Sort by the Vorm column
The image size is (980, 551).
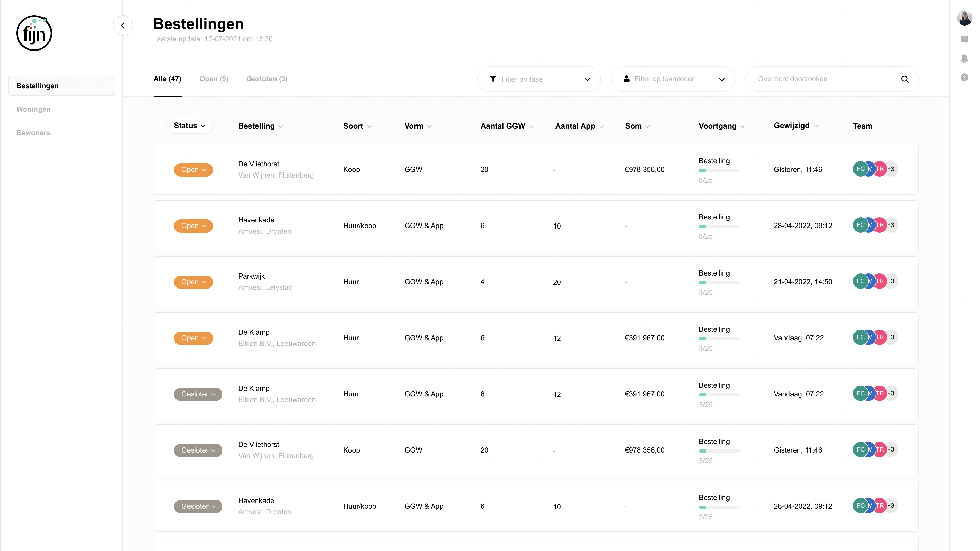pos(418,126)
